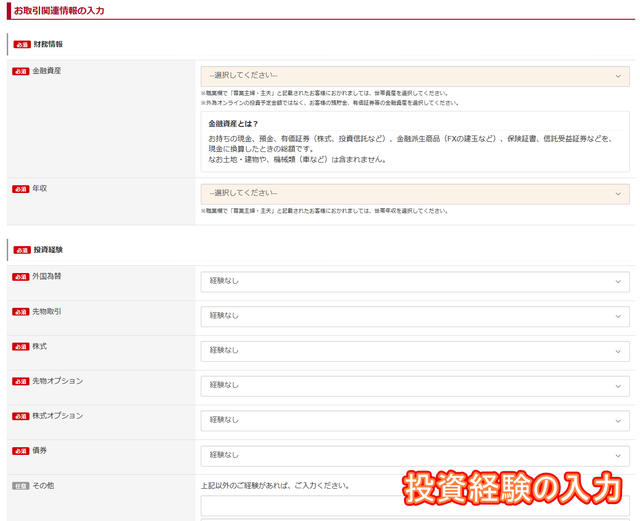Click the お取引関連情報の入力 page title

pyautogui.click(x=59, y=11)
